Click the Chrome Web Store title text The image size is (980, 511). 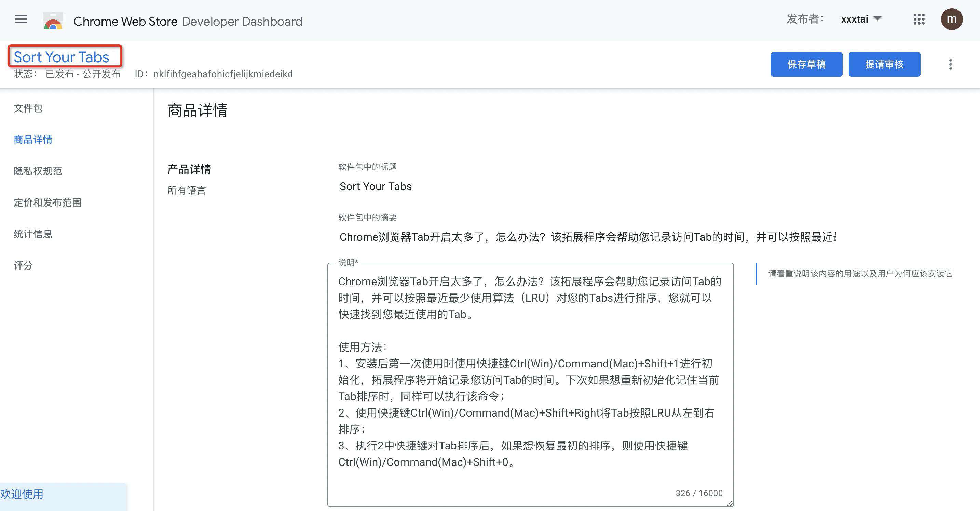point(125,21)
